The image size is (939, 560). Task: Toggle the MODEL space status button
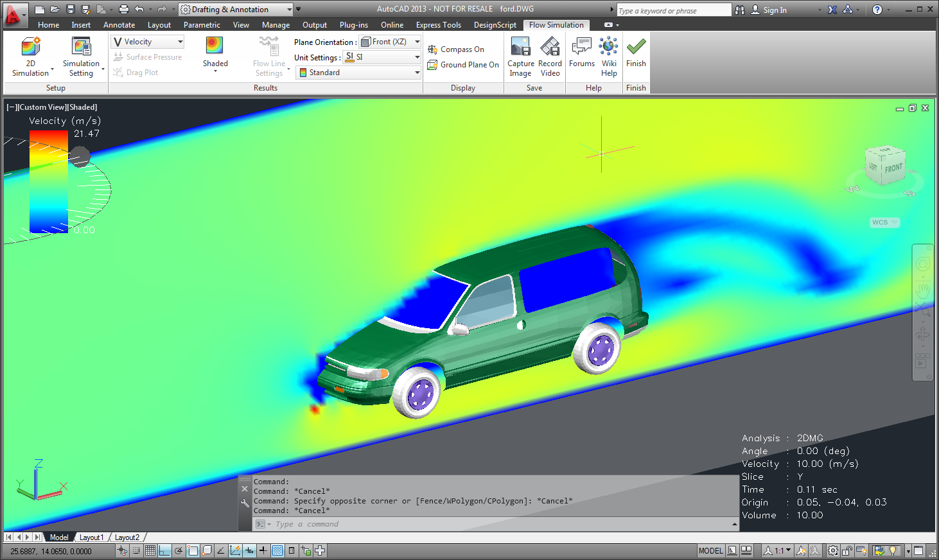(x=710, y=550)
